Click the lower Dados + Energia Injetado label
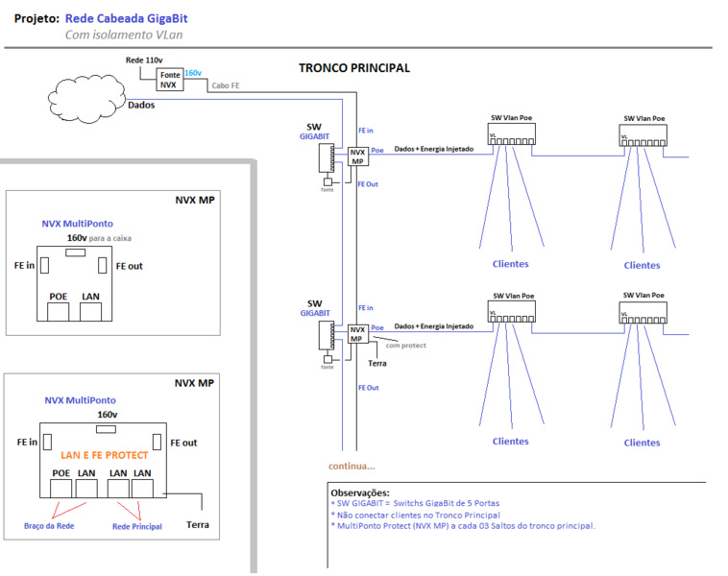 434,326
